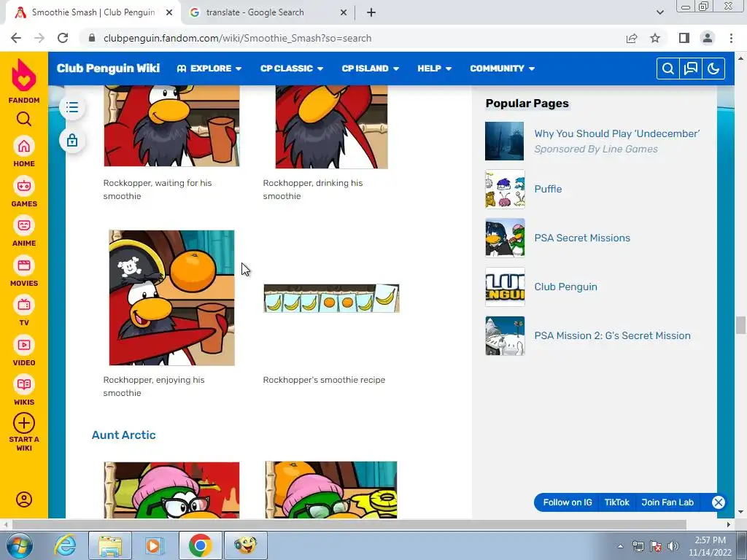Expand the EXPLORE menu
This screenshot has height=560, width=747.
point(209,69)
